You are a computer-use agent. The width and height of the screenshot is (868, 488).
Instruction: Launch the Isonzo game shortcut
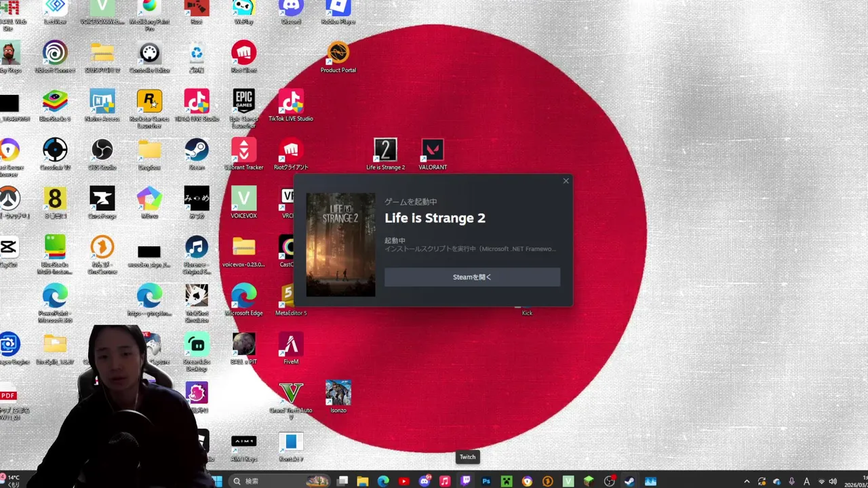click(338, 398)
